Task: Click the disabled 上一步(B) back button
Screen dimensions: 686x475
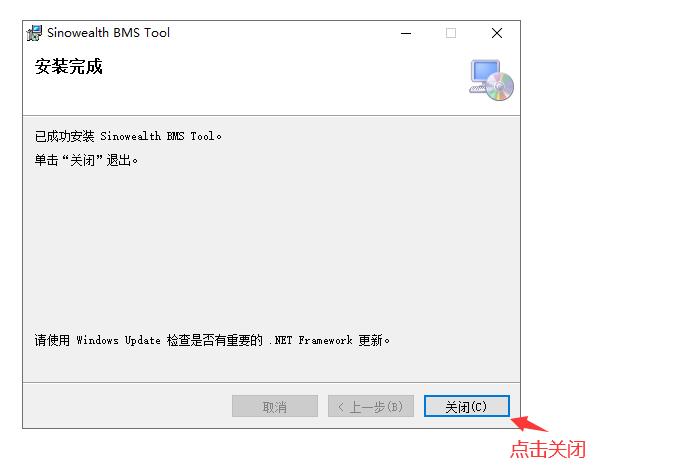Action: pyautogui.click(x=371, y=406)
